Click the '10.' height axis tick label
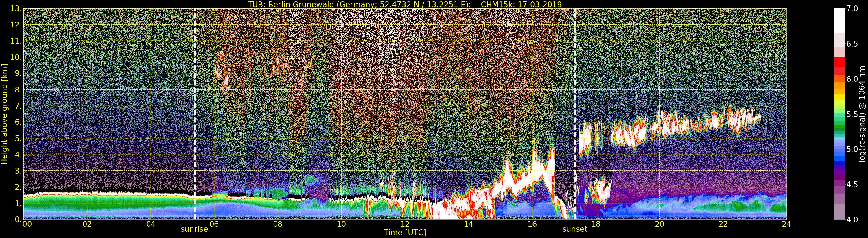 click(x=16, y=57)
